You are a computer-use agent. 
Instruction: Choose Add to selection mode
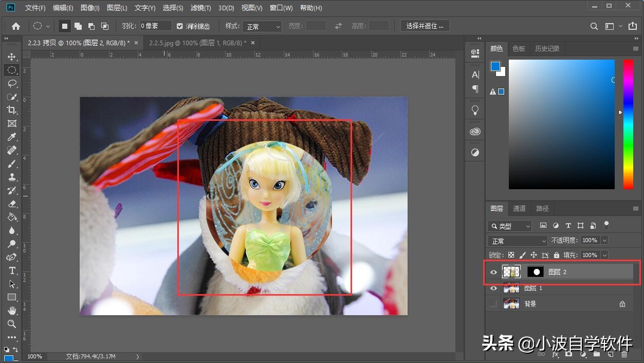click(78, 26)
